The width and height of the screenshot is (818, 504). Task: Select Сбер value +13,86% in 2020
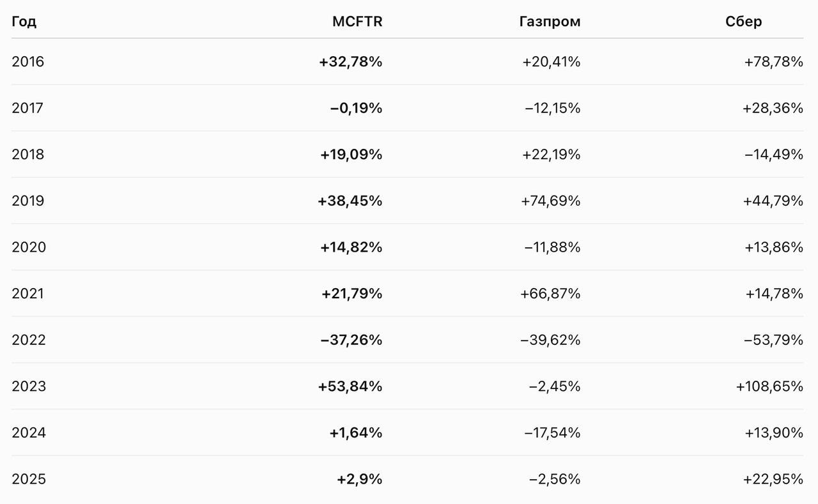pyautogui.click(x=774, y=247)
